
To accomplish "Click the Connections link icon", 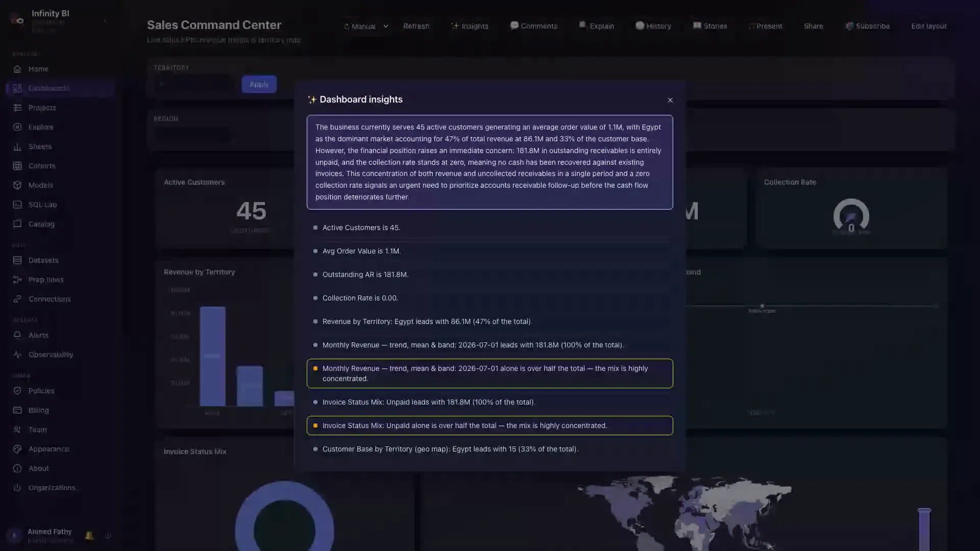I will 17,299.
